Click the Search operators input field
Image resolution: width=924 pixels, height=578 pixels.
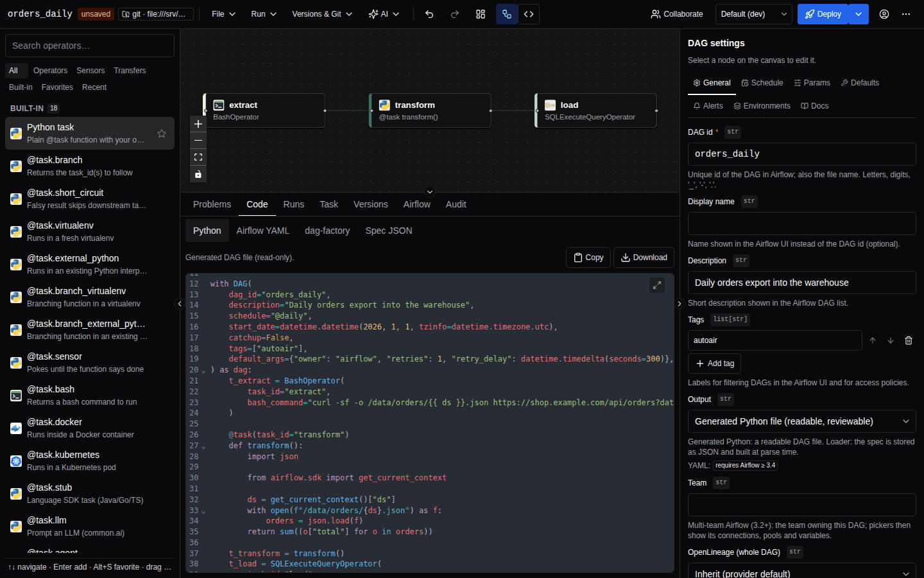coord(90,46)
